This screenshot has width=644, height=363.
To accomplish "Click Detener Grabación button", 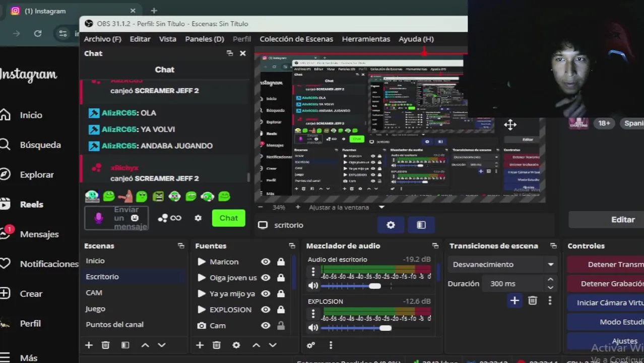I will 606,283.
